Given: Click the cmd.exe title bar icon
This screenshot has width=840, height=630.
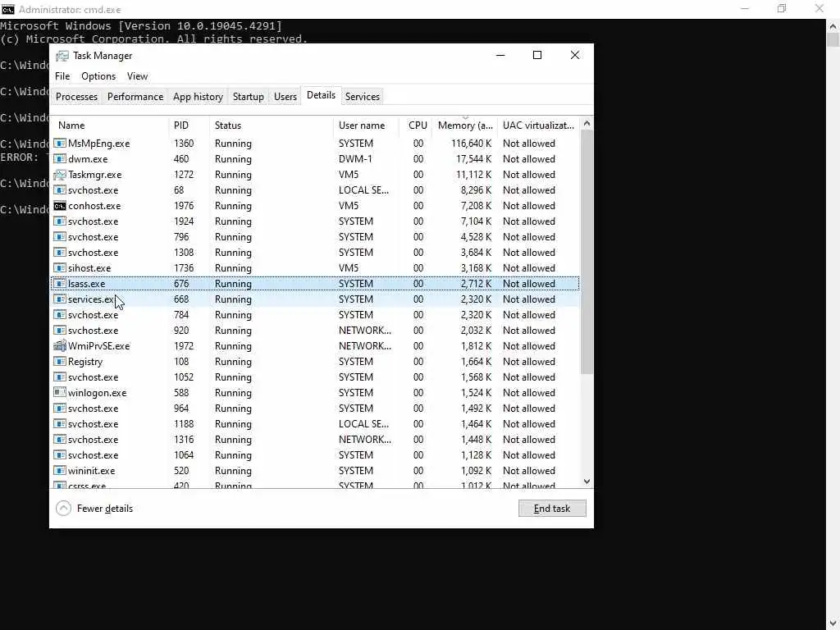Looking at the screenshot, I should click(8, 9).
